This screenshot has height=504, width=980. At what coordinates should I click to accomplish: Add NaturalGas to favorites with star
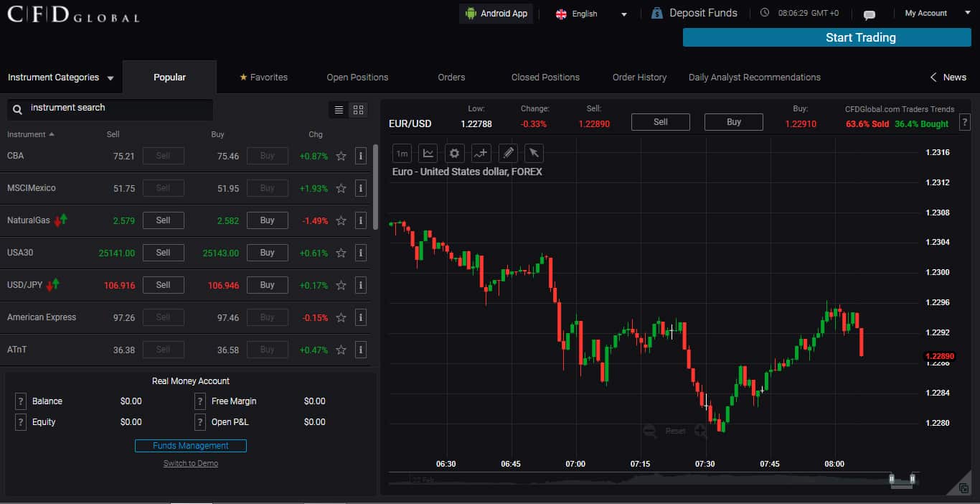[x=341, y=220]
